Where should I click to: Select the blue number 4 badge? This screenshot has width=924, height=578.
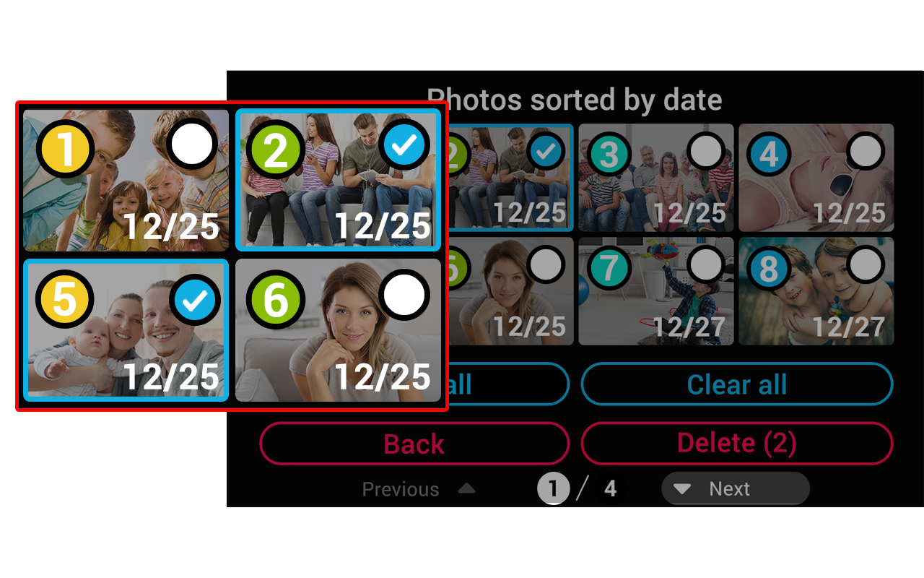click(770, 154)
